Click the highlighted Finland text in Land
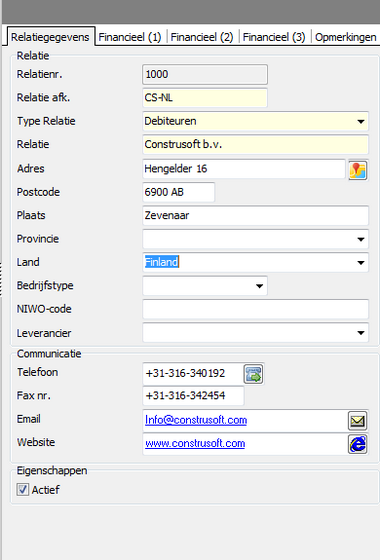The height and width of the screenshot is (560, 380). click(161, 262)
